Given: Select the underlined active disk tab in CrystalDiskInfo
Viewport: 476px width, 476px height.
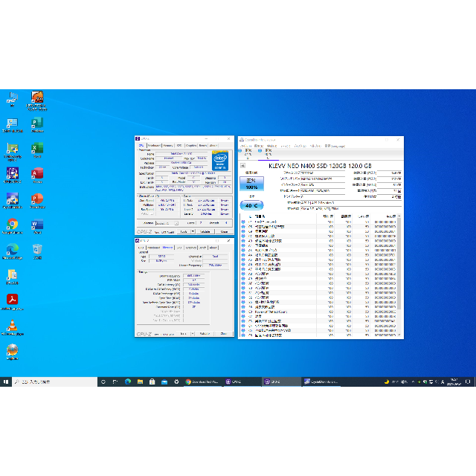Looking at the screenshot, I should pos(268,154).
